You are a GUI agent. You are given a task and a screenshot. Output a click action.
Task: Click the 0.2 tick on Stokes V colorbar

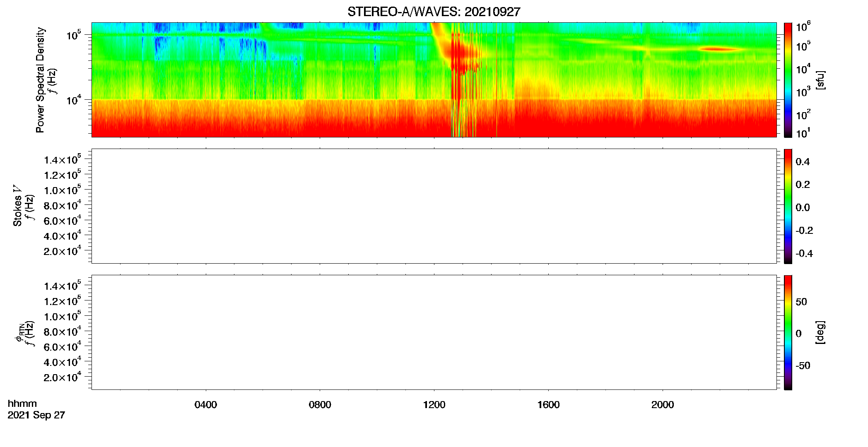pos(803,185)
